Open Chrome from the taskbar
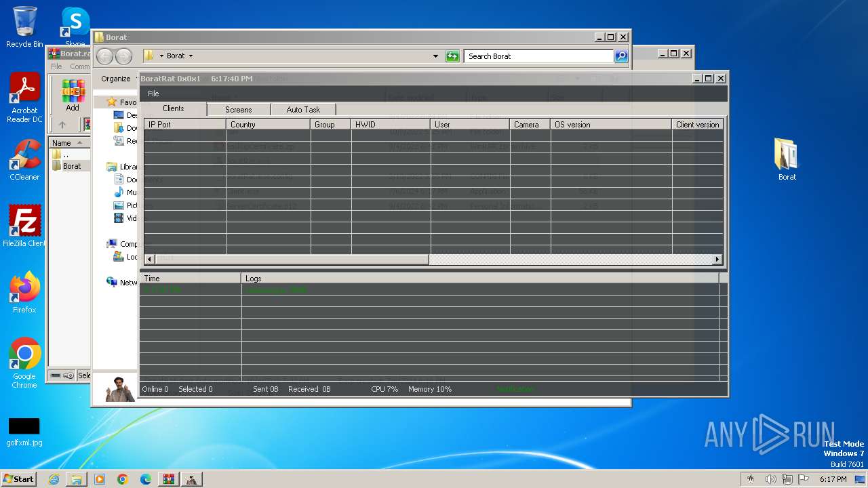Viewport: 868px width, 488px height. point(123,479)
